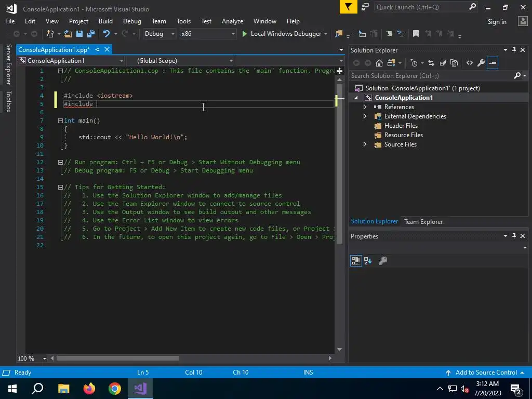Open the 100 % zoom level dropdown
The image size is (532, 399).
pyautogui.click(x=32, y=358)
